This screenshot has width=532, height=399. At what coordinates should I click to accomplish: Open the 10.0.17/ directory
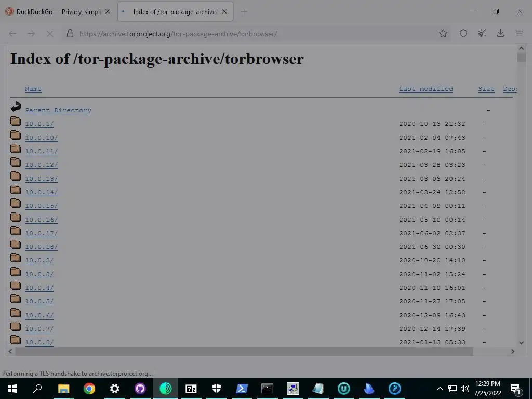(42, 233)
